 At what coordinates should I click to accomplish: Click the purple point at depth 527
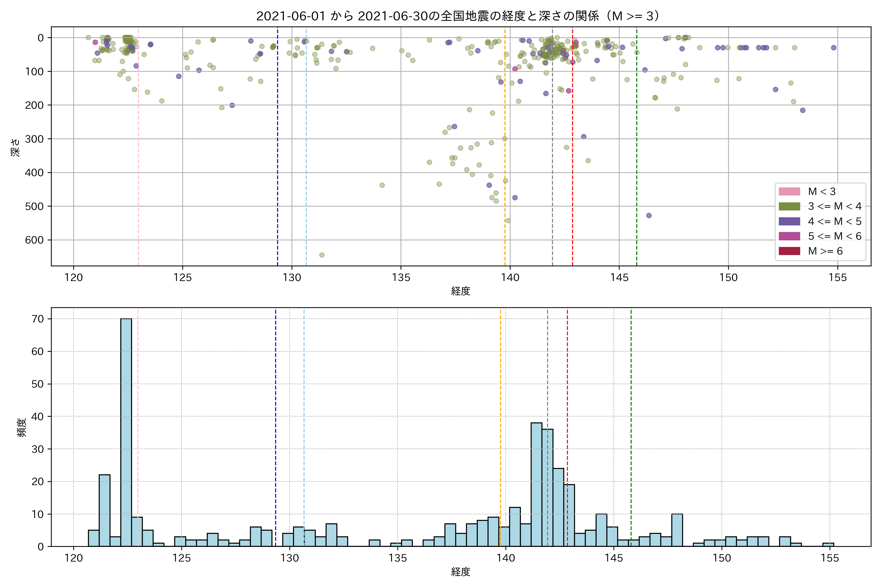pyautogui.click(x=649, y=215)
